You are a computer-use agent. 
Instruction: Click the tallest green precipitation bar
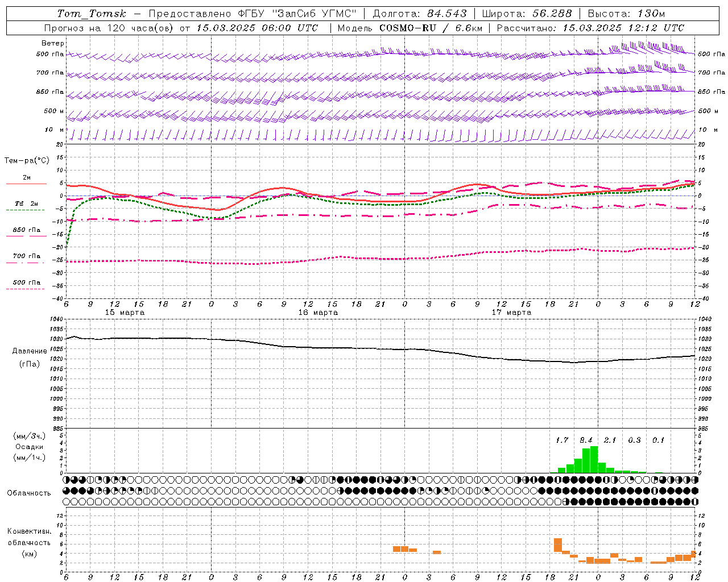click(594, 459)
